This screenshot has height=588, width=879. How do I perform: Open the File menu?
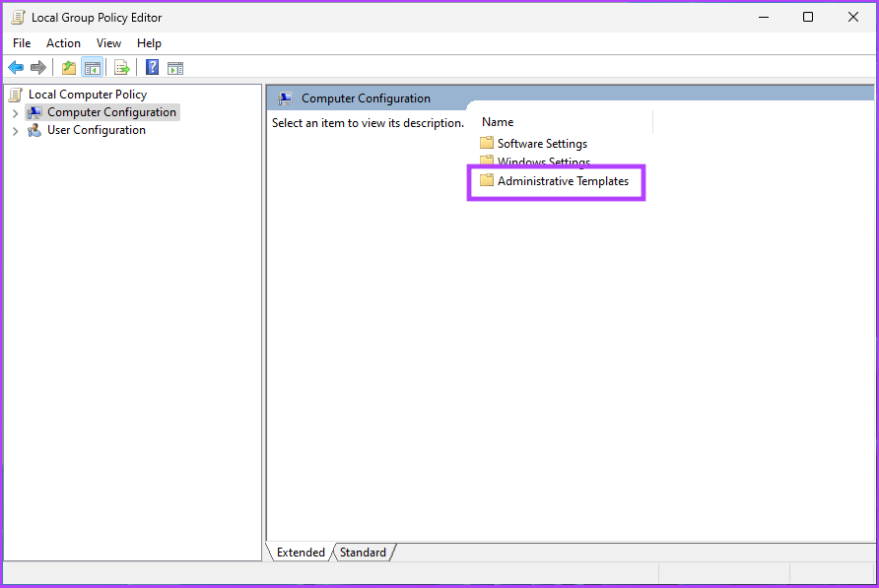[x=22, y=43]
